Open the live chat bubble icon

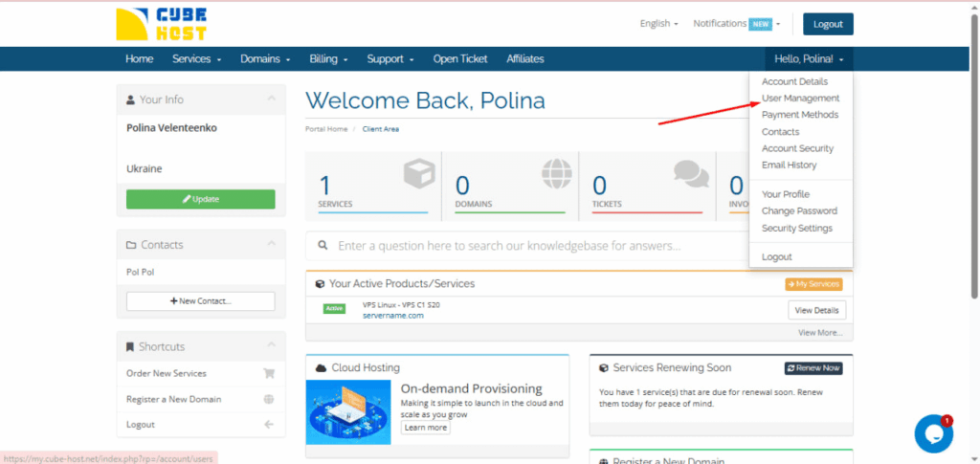point(933,433)
